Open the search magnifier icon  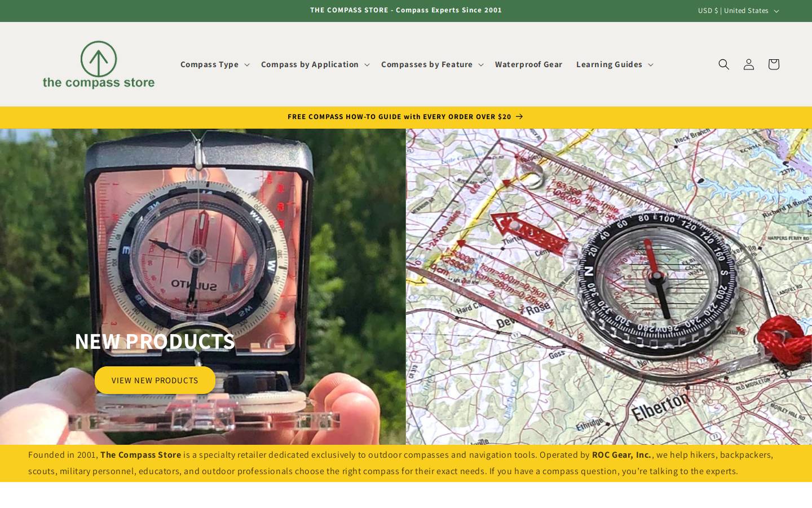click(x=723, y=64)
